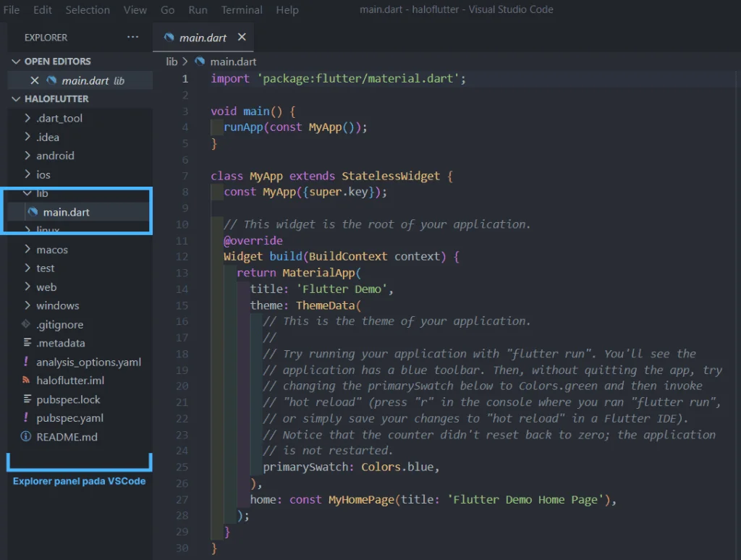Screen dimensions: 741x560
Task: Expand the test folder
Action: (46, 268)
